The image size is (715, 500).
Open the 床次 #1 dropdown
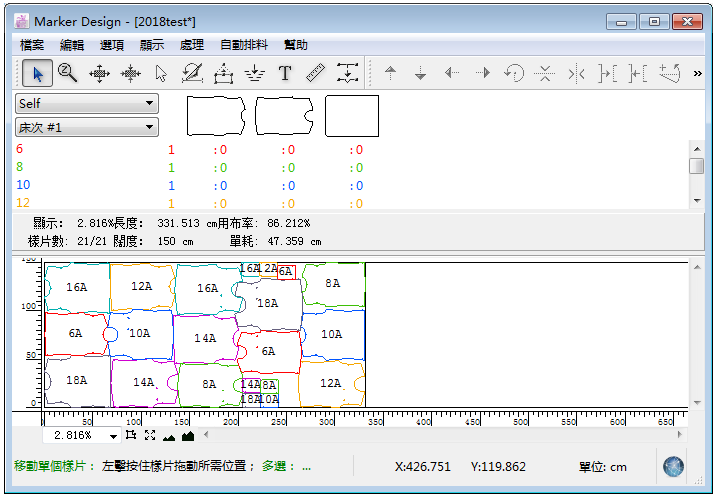coord(87,127)
